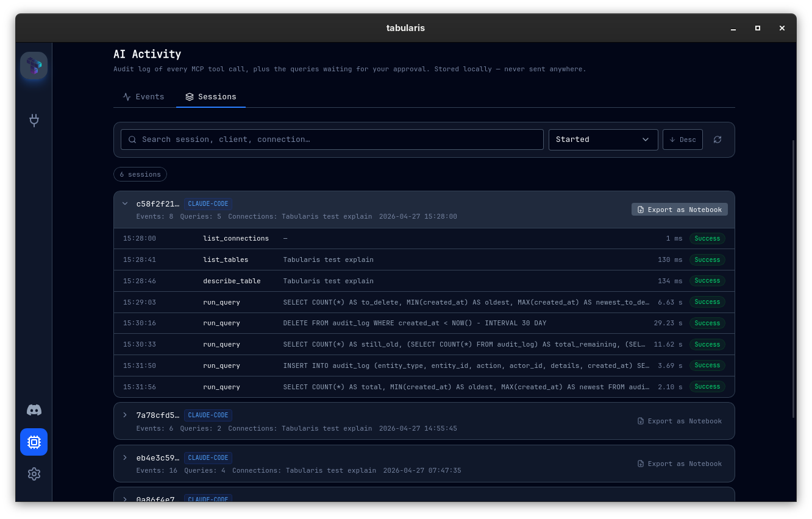Open the Started sort dropdown

click(603, 139)
